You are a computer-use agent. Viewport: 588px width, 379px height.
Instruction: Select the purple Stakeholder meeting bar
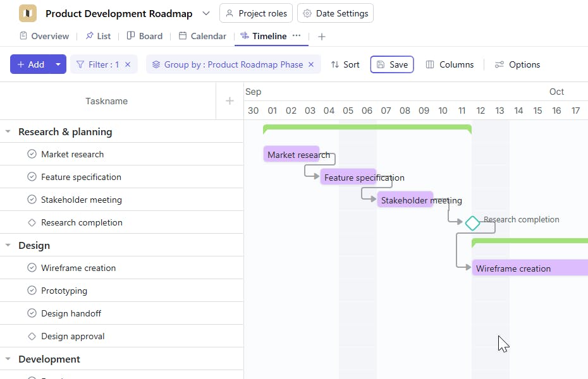click(405, 200)
